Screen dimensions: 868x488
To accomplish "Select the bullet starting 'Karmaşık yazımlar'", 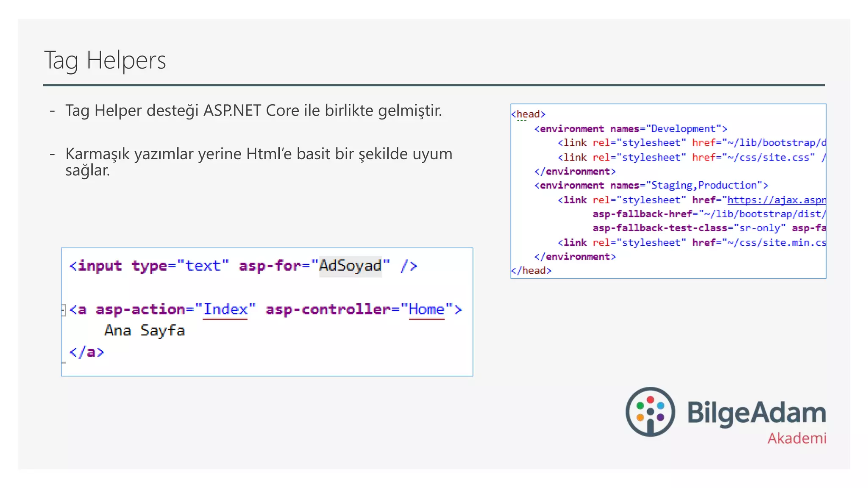I will pyautogui.click(x=259, y=161).
